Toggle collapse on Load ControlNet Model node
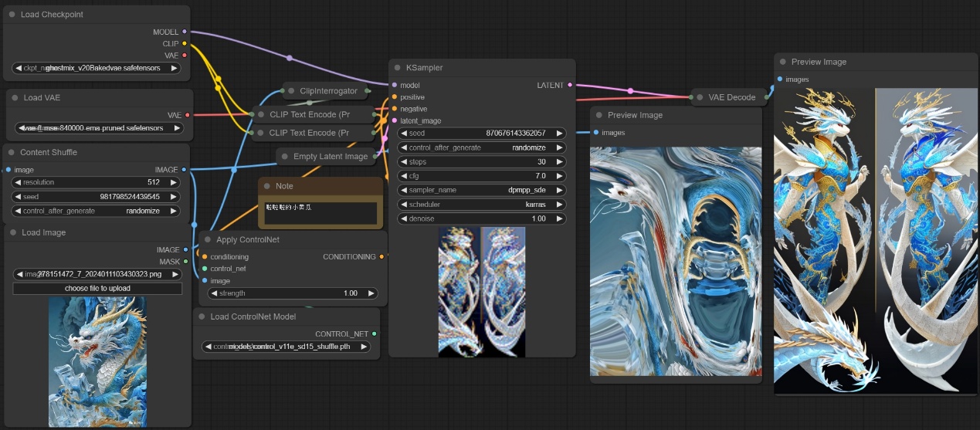The image size is (980, 430). 202,317
